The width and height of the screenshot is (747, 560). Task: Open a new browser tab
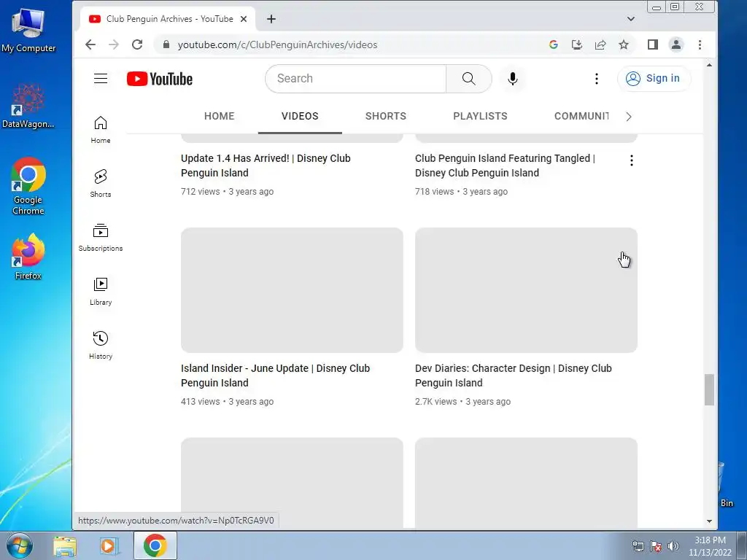[271, 19]
